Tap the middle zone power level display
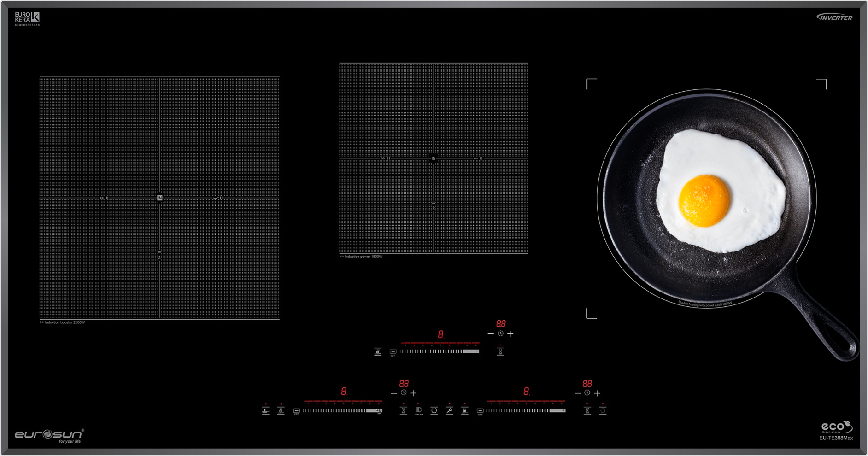This screenshot has width=868, height=456. (x=441, y=334)
